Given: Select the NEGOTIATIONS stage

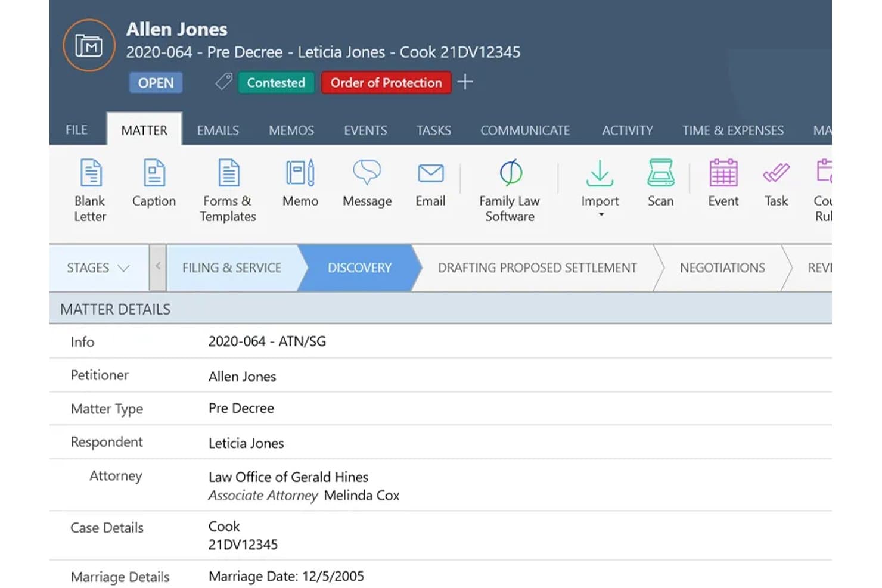Looking at the screenshot, I should (x=722, y=268).
